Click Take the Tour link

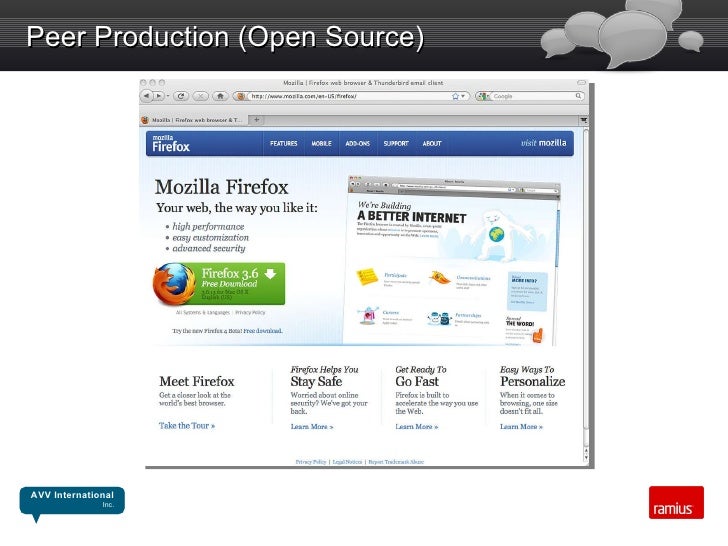pyautogui.click(x=187, y=426)
